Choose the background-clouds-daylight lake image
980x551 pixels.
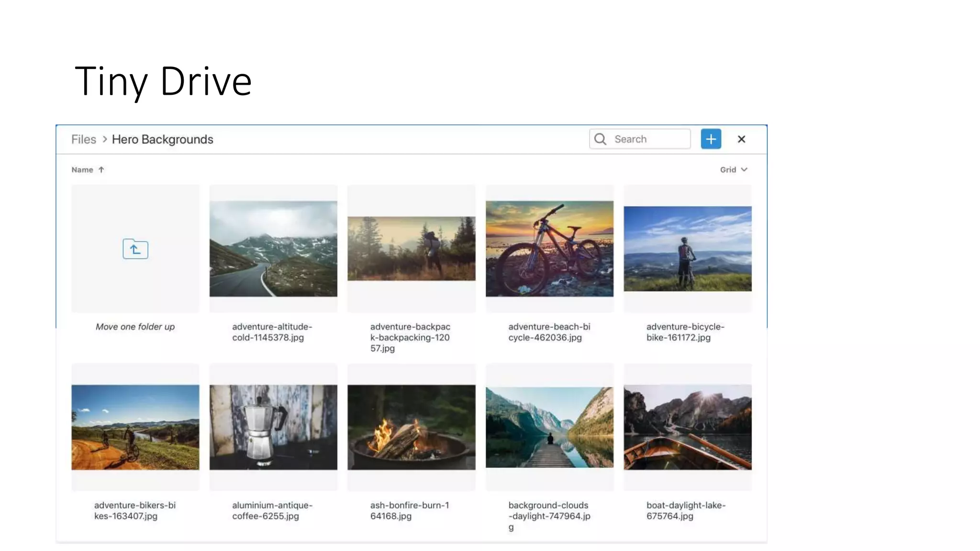(549, 427)
